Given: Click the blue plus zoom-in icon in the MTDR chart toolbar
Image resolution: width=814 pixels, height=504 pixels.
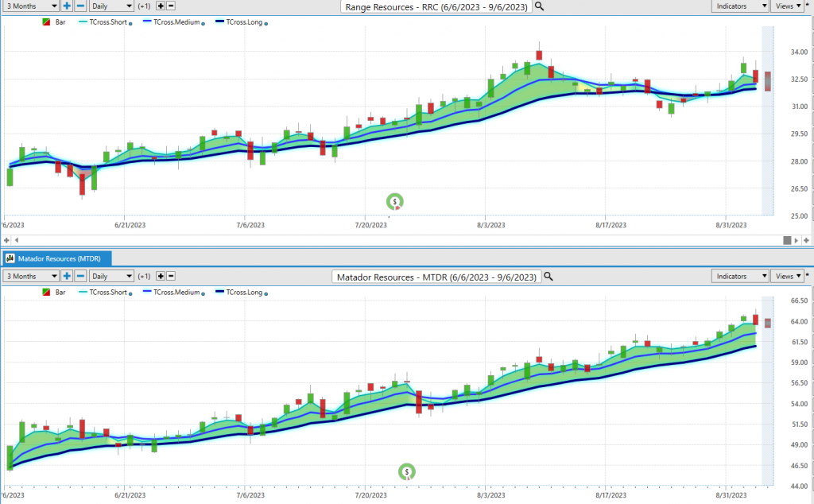Looking at the screenshot, I should click(x=67, y=276).
